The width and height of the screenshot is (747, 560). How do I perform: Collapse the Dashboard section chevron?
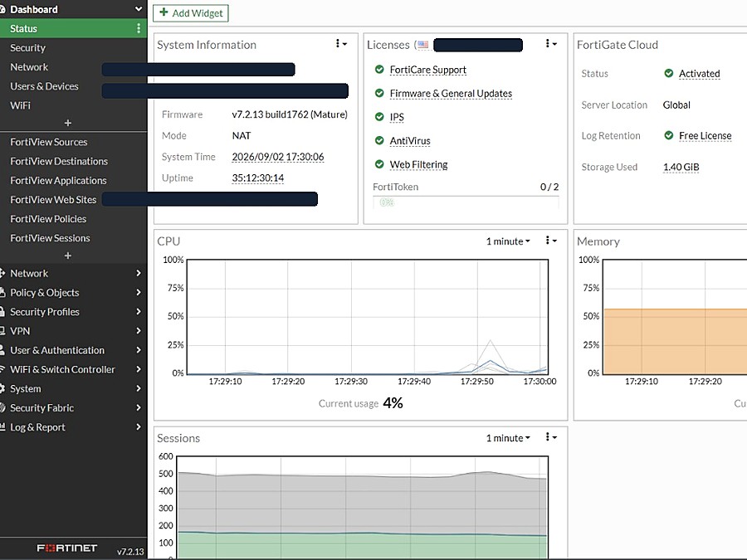pos(139,9)
